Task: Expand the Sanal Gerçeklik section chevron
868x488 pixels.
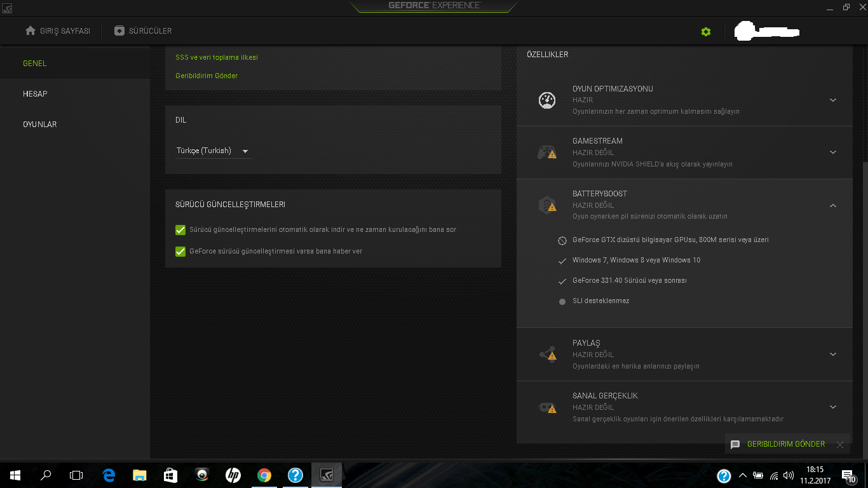Action: 833,407
